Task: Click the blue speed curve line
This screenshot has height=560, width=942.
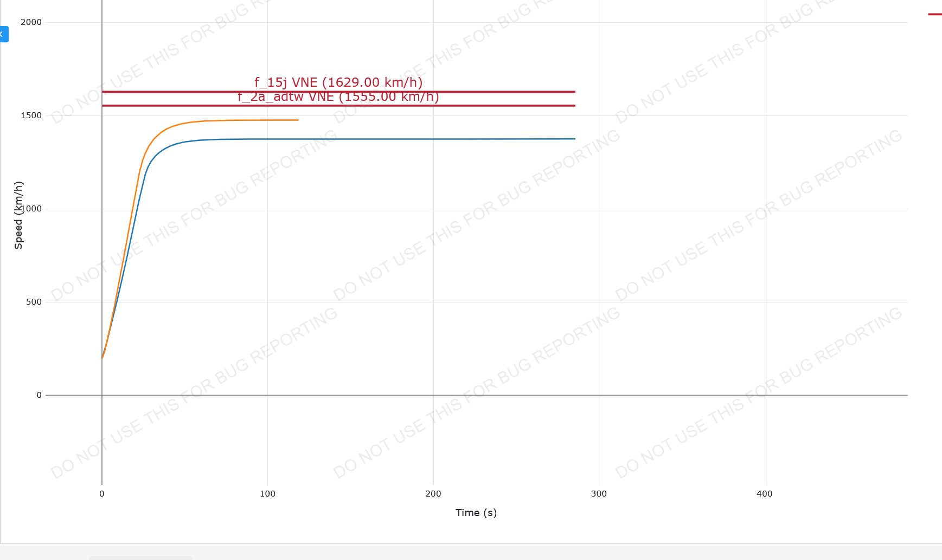Action: coord(380,139)
